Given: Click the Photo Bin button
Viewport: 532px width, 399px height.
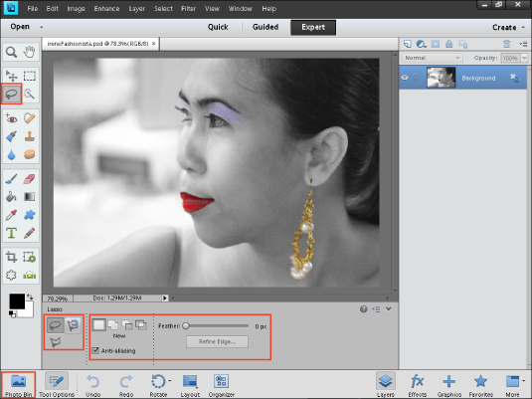Looking at the screenshot, I should (x=18, y=385).
